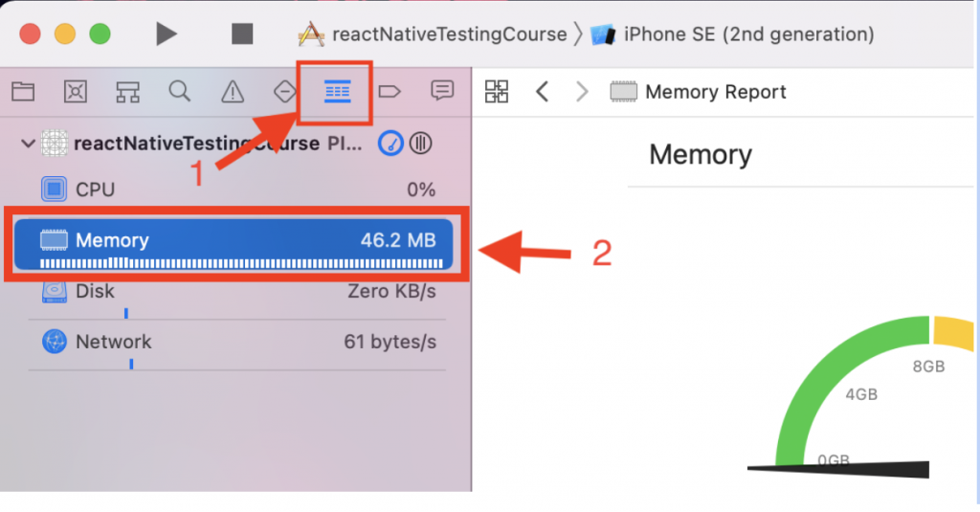This screenshot has height=512, width=980.
Task: Open the Source Control navigator
Action: pyautogui.click(x=76, y=92)
